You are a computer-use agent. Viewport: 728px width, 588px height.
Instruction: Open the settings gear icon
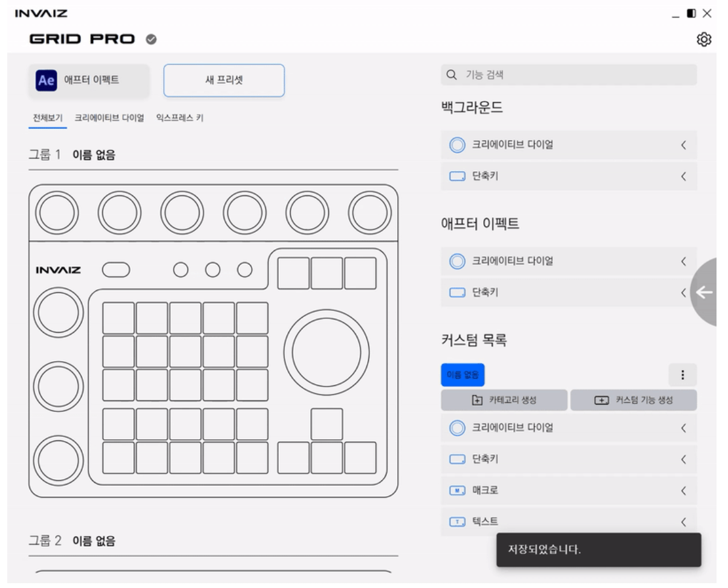[703, 40]
